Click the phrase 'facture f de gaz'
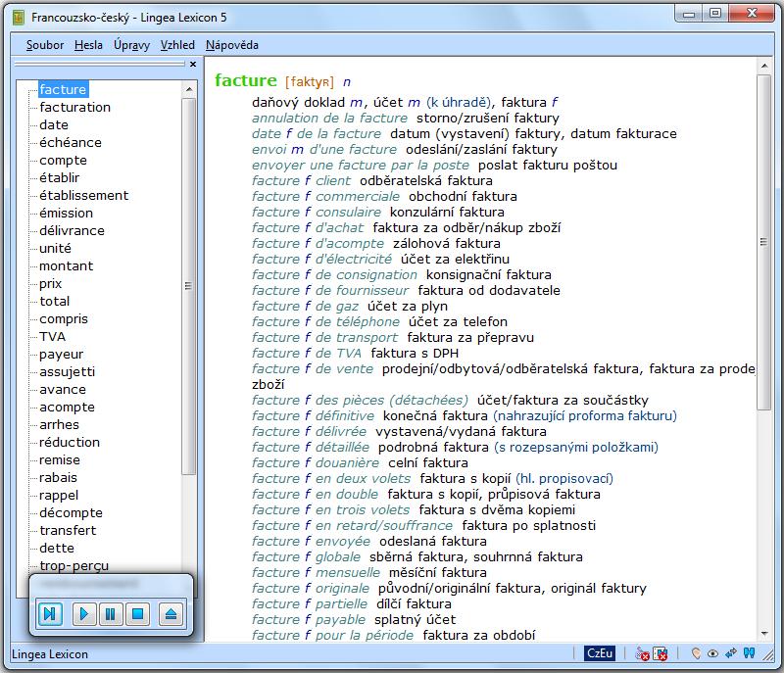Screen dimensions: 784x673 [x=306, y=307]
